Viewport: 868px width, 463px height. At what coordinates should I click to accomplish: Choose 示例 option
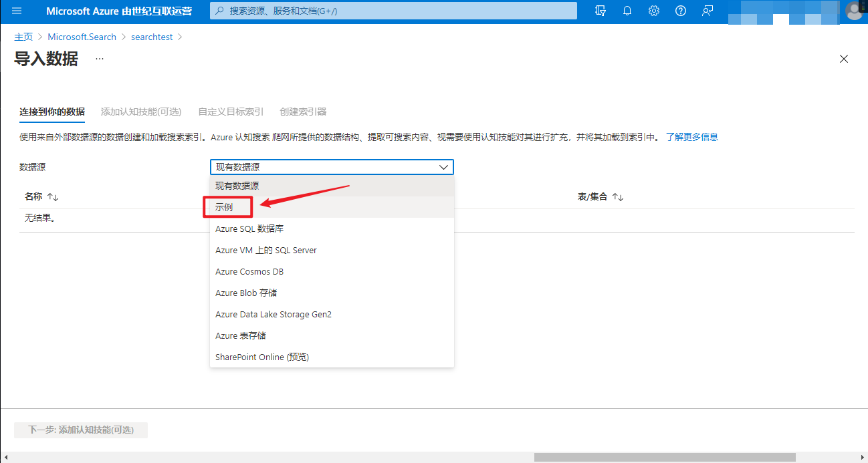click(x=332, y=207)
